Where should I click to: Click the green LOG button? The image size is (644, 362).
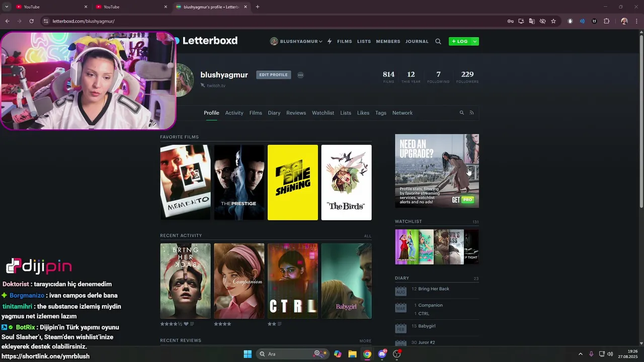click(x=460, y=41)
